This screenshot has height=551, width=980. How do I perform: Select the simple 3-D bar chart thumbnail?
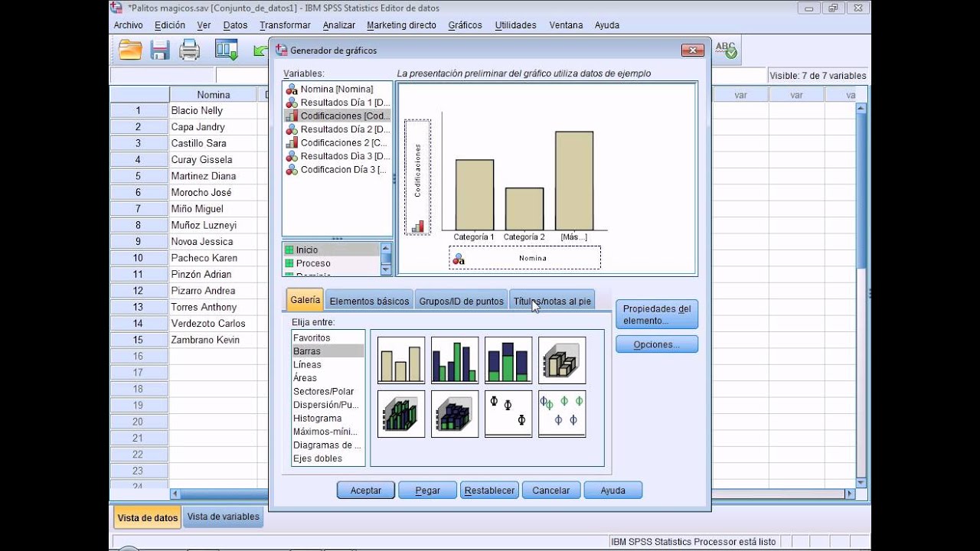coord(562,360)
